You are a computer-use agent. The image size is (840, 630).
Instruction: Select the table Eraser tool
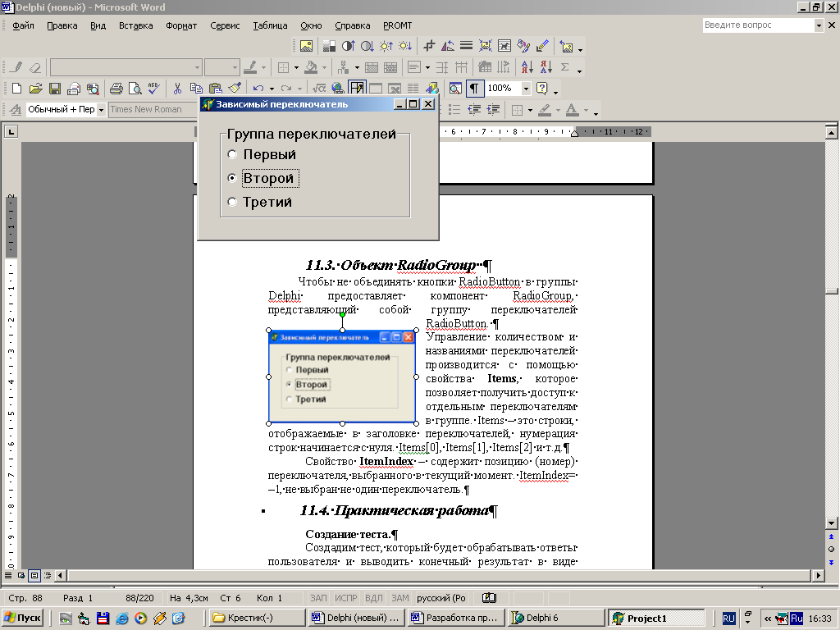pyautogui.click(x=35, y=67)
